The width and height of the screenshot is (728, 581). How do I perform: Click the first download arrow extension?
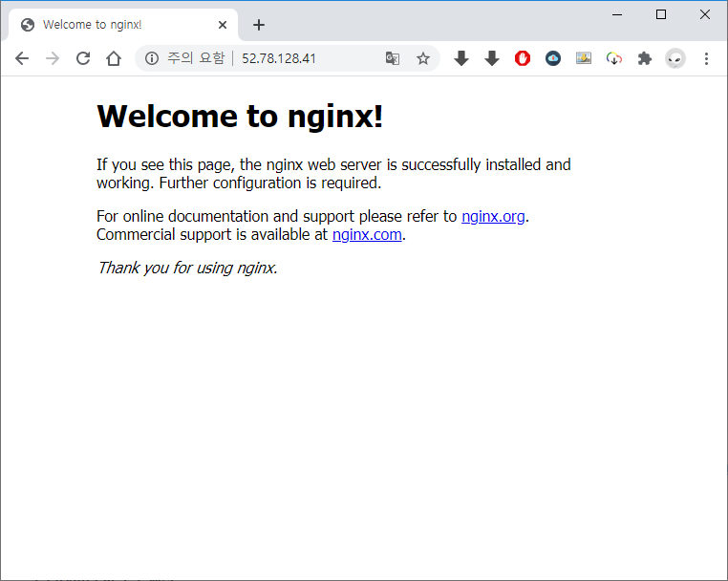(461, 58)
